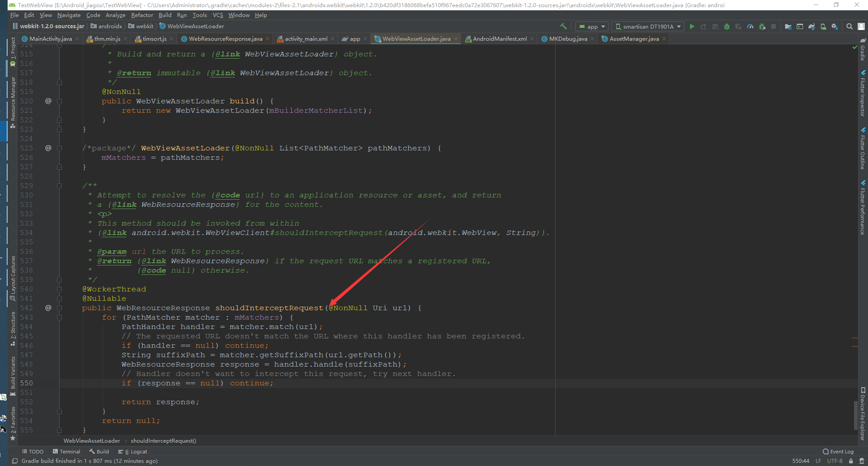This screenshot has height=466, width=868.
Task: Click the Apply Changes and Restart Activity icon
Action: (704, 26)
